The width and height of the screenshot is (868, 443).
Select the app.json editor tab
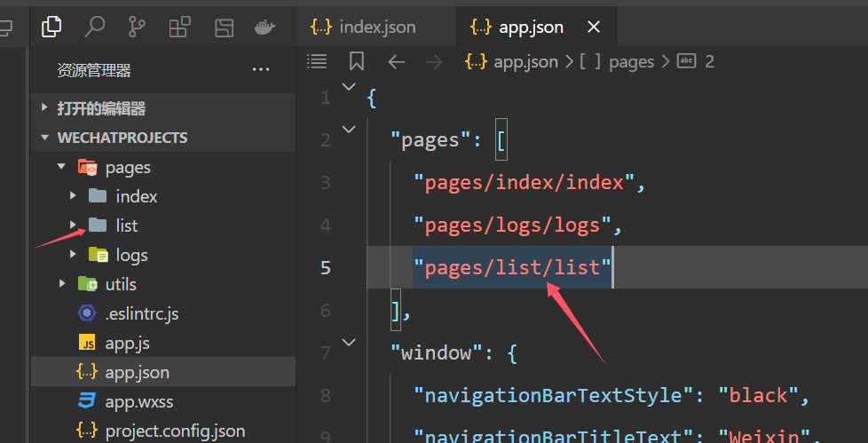click(536, 27)
